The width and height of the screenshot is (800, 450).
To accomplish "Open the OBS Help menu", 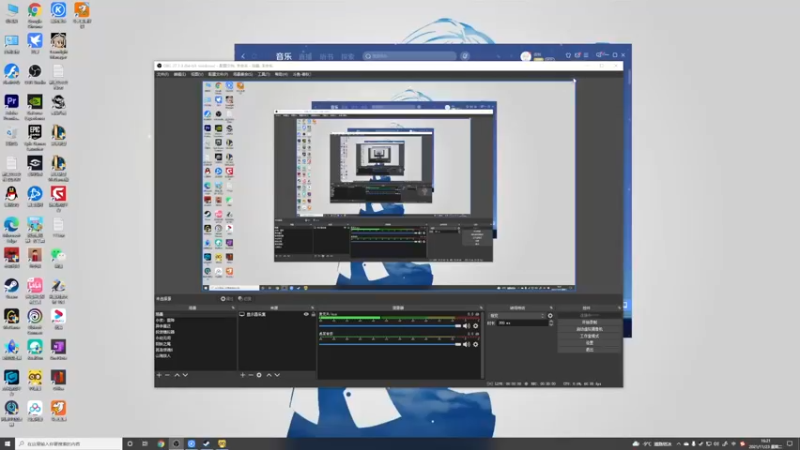I will click(x=281, y=74).
